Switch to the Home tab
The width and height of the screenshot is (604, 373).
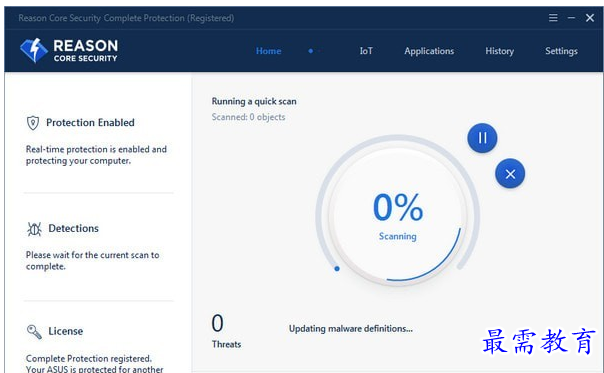point(268,51)
